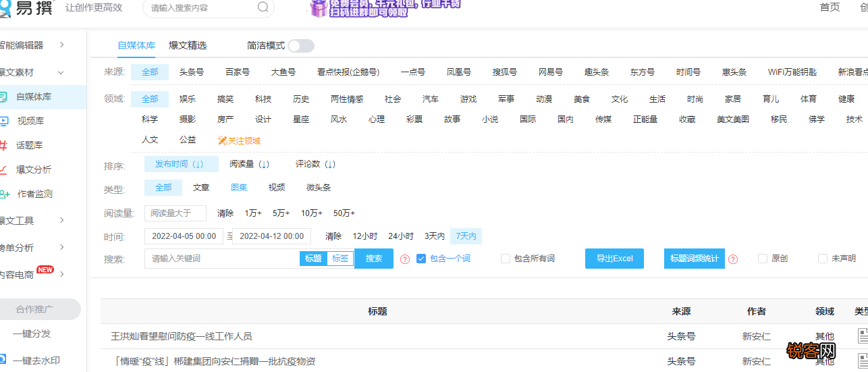
Task: Filter type by 图集
Action: tap(239, 188)
